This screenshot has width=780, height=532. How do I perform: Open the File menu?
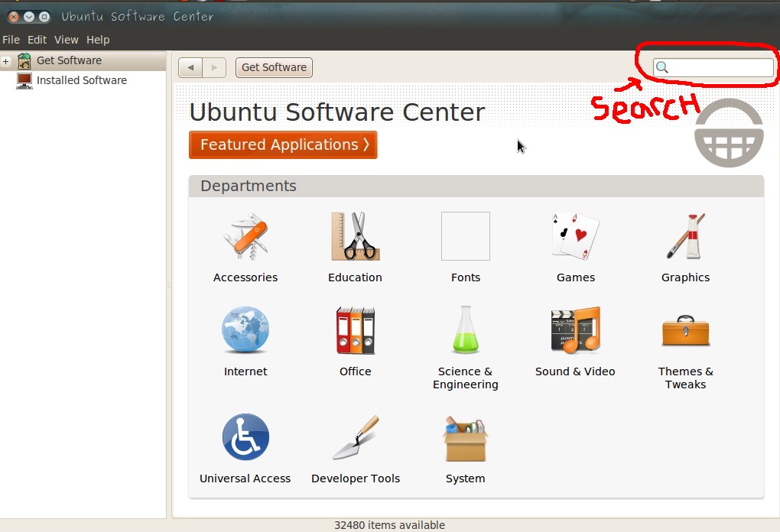click(11, 40)
